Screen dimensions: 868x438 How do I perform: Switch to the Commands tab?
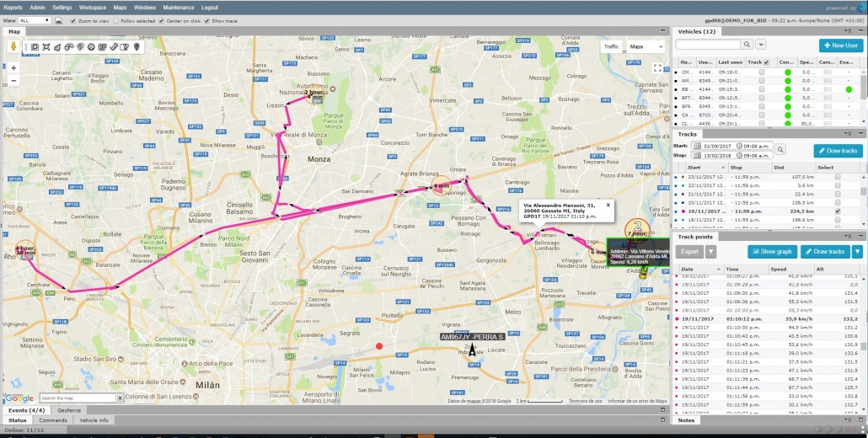[x=52, y=420]
